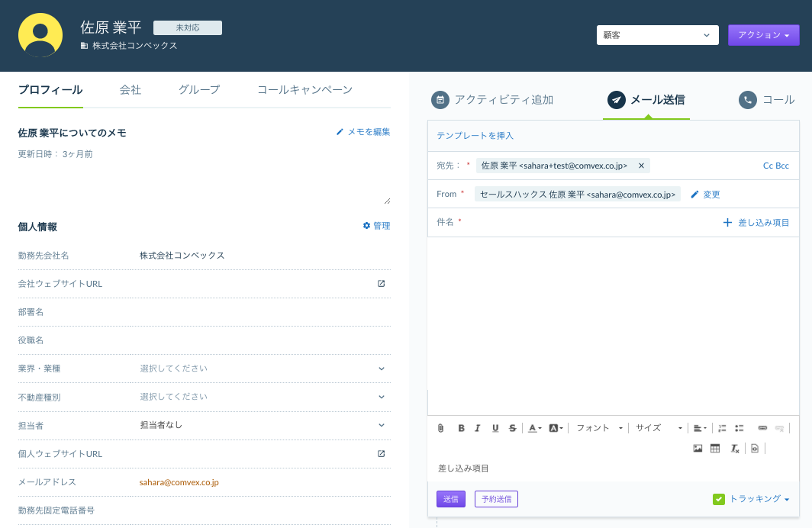Open the 顧客 select box

[657, 35]
